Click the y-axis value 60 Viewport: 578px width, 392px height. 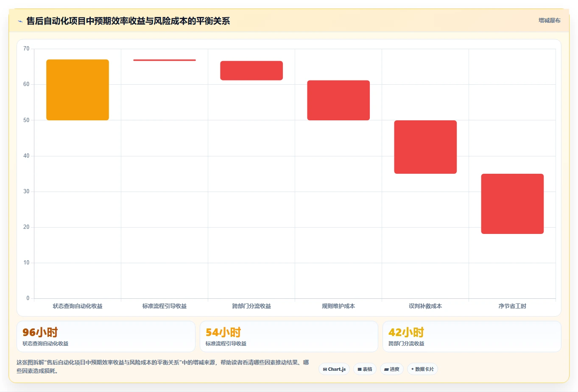[x=26, y=84]
